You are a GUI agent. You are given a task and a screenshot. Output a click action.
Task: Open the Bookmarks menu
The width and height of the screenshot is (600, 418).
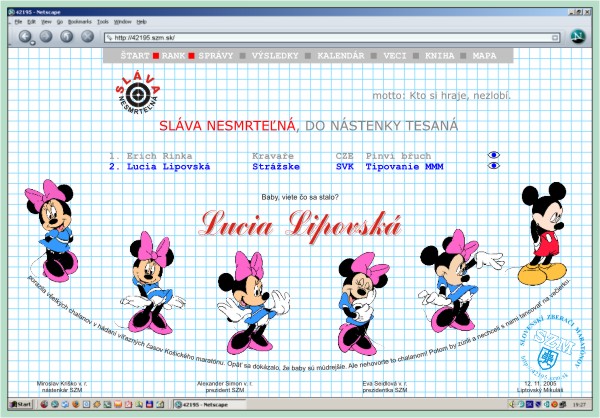(x=80, y=22)
